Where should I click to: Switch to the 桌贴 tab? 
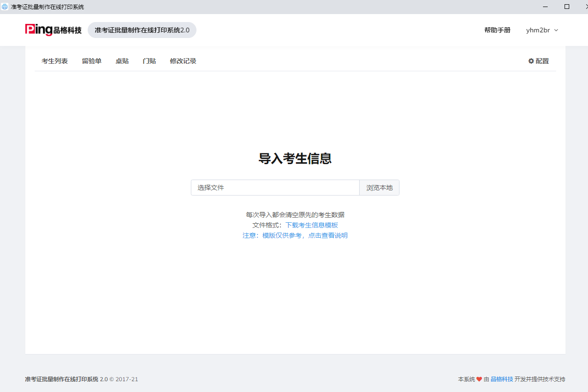[x=122, y=61]
